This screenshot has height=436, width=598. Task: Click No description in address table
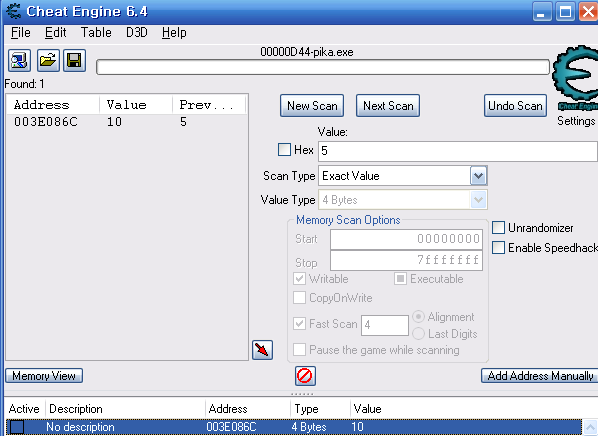pyautogui.click(x=80, y=427)
